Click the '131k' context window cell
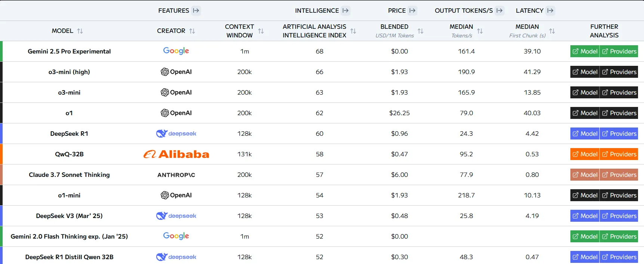This screenshot has width=644, height=264. click(x=244, y=154)
